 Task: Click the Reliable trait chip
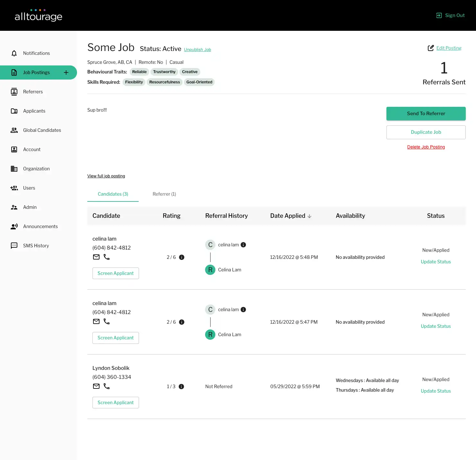click(139, 72)
